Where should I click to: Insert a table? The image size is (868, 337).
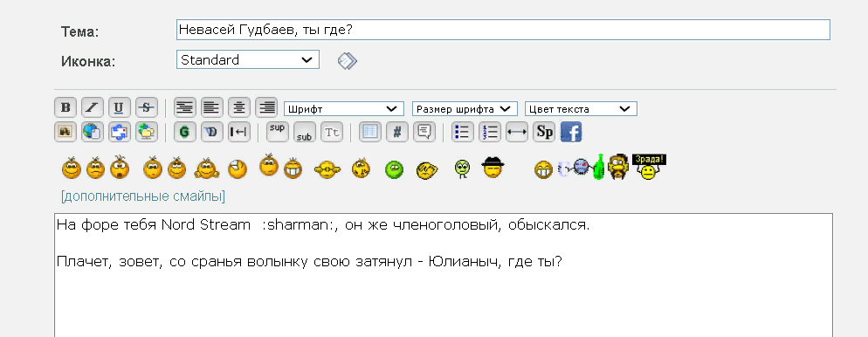coord(369,132)
